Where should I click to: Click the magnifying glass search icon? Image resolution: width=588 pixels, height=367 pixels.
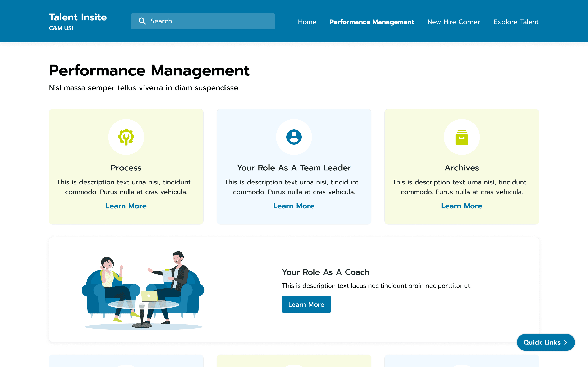(x=142, y=21)
